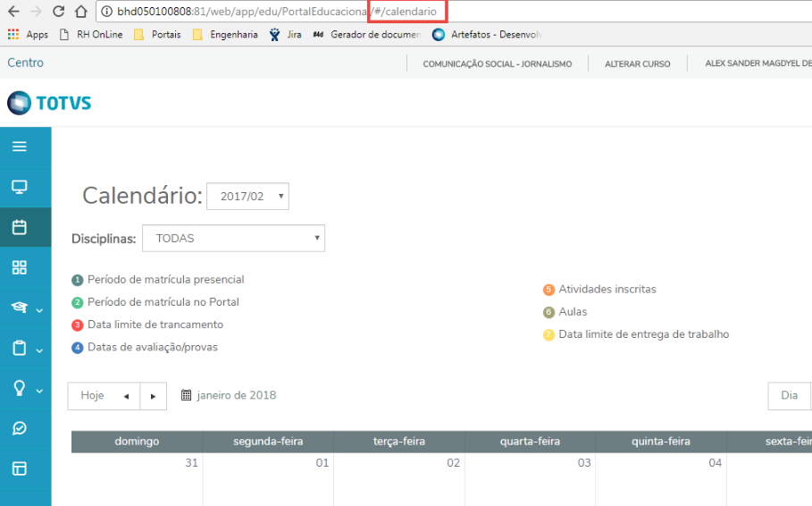Viewport: 812px width, 506px height.
Task: Open the Apps bookmarks shortcut
Action: (28, 34)
